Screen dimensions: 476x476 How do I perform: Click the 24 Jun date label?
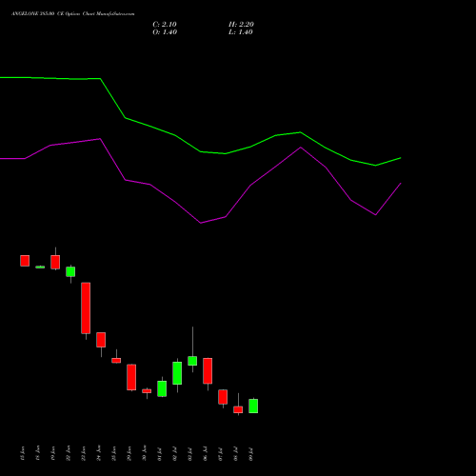point(99,453)
